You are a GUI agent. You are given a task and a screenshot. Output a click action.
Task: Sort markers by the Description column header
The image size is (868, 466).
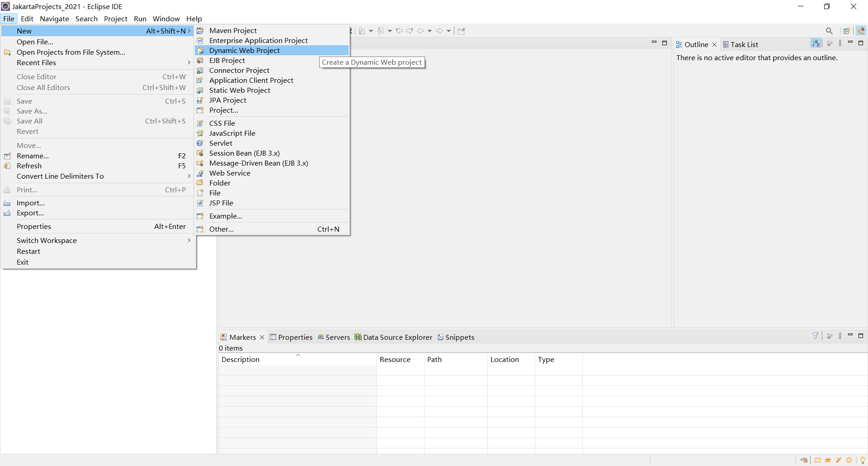(x=297, y=359)
